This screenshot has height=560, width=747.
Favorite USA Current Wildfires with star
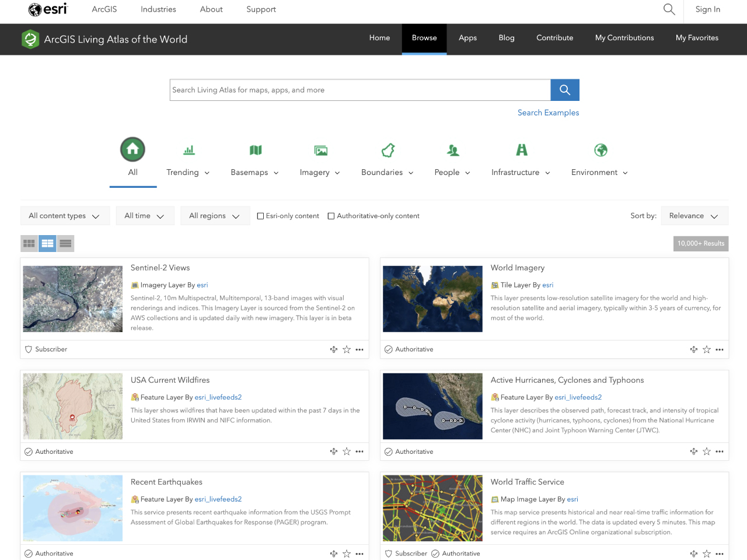[347, 452]
